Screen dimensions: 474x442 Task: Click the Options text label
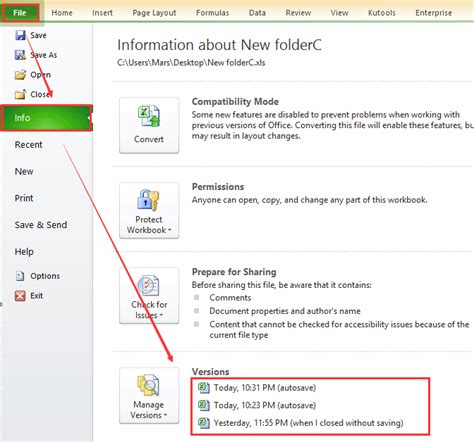click(45, 276)
